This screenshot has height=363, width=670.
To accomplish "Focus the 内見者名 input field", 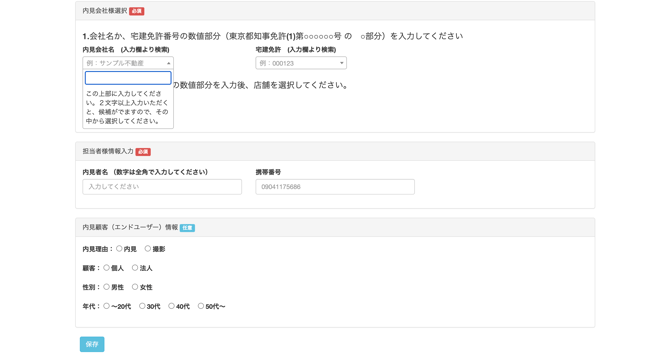I will click(162, 187).
